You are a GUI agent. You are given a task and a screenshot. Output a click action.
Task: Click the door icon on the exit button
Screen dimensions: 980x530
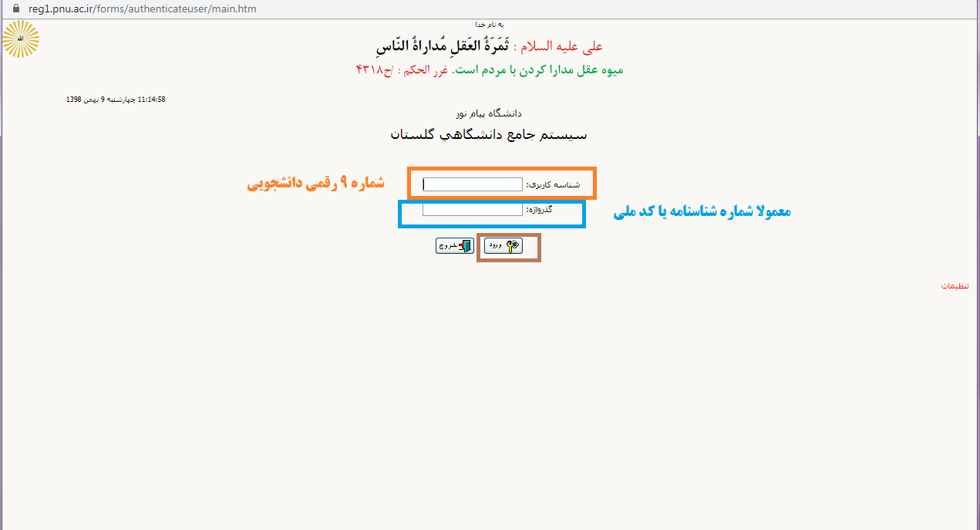coord(465,246)
